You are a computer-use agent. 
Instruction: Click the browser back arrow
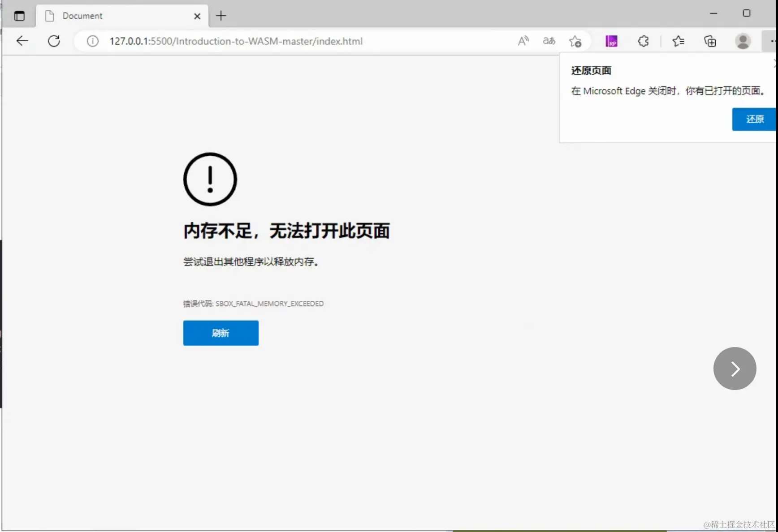22,41
